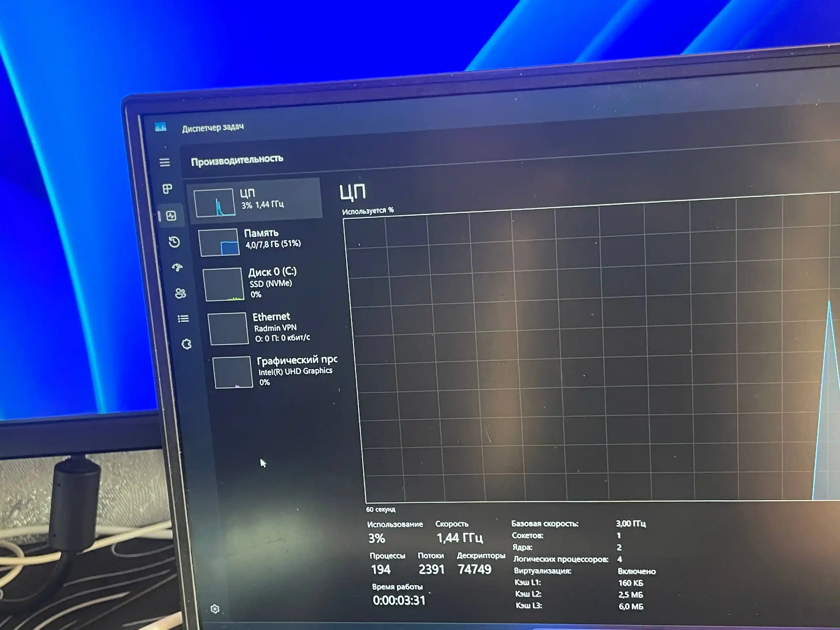Screen dimensions: 840x630
Task: Open the Users page icon
Action: [180, 293]
